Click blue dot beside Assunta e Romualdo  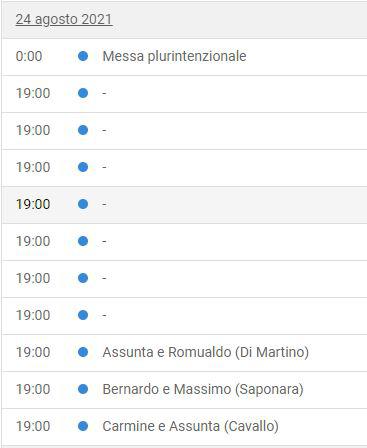pyautogui.click(x=83, y=352)
